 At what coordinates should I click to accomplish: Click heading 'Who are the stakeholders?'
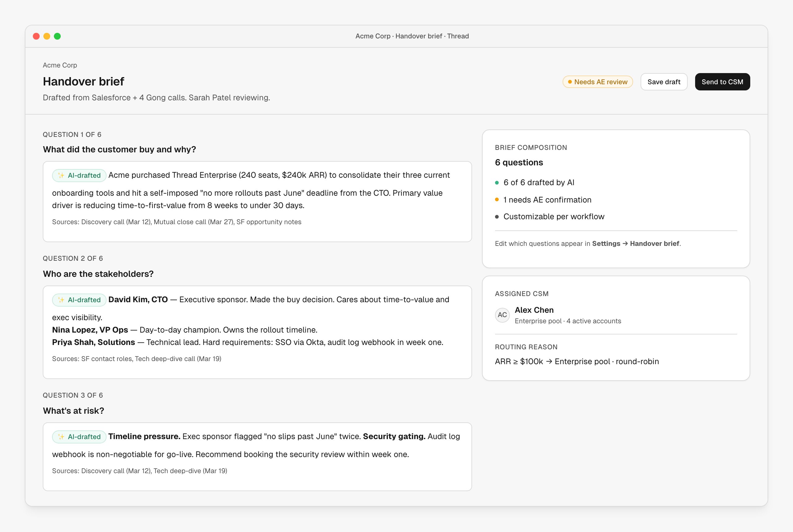(98, 274)
